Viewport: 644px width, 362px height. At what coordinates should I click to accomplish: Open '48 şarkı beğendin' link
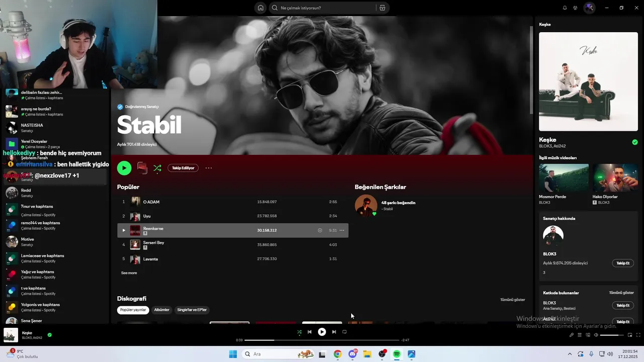tap(398, 203)
